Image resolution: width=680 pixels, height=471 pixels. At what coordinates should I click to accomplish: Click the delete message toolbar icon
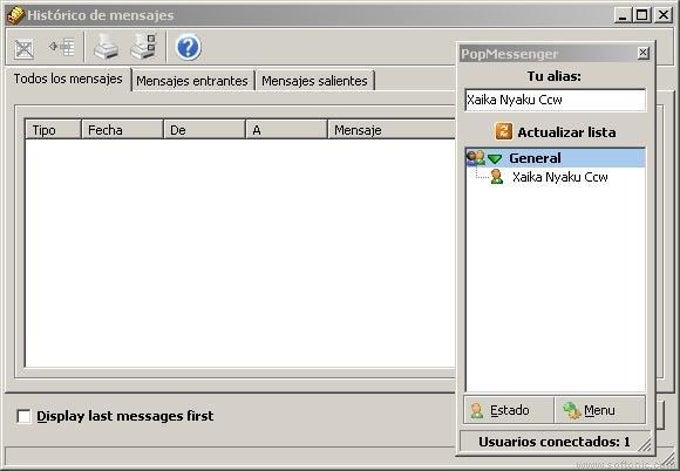point(24,48)
